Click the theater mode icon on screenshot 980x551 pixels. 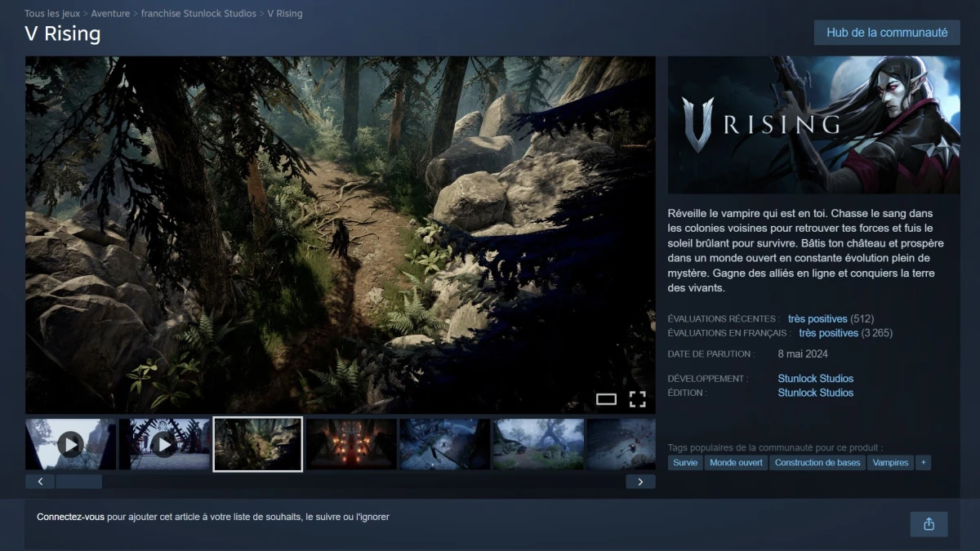click(x=606, y=399)
